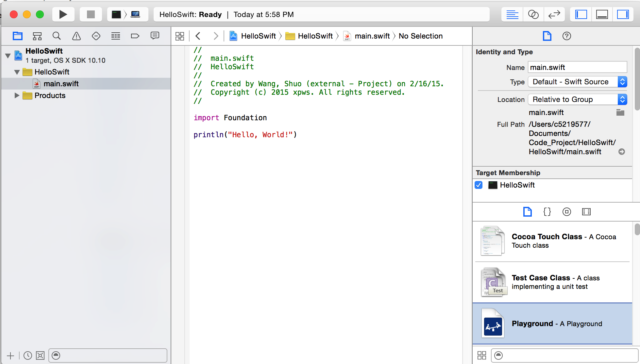
Task: Click the println Hello World line
Action: [x=245, y=135]
